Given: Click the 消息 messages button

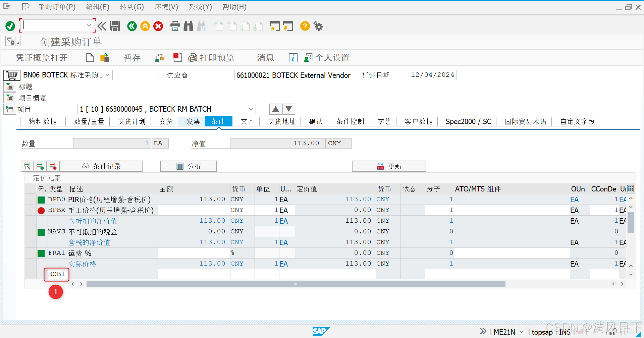Looking at the screenshot, I should point(266,58).
